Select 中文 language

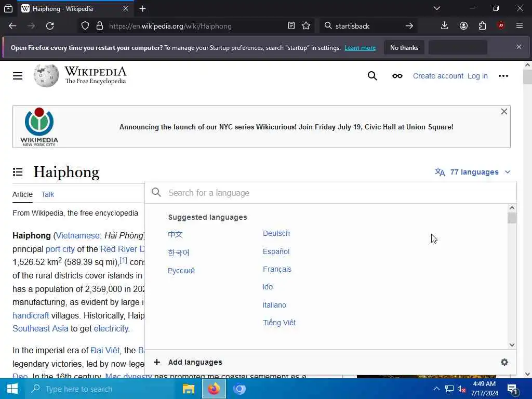[x=175, y=234]
